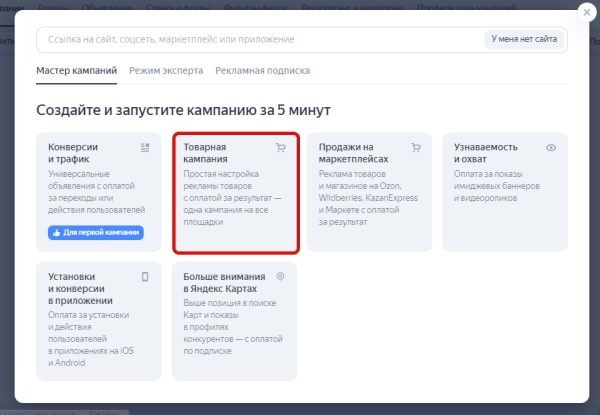The height and width of the screenshot is (415, 600).
Task: Click cart icon on Продажи на маркетплейсах
Action: pyautogui.click(x=415, y=147)
